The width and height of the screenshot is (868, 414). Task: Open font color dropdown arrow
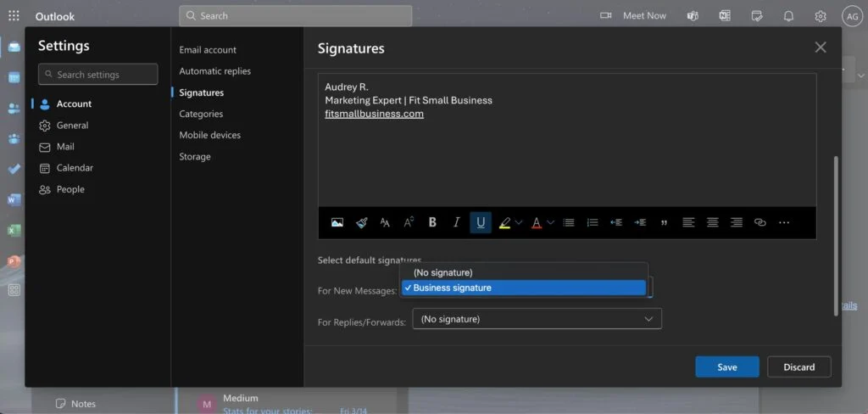550,223
